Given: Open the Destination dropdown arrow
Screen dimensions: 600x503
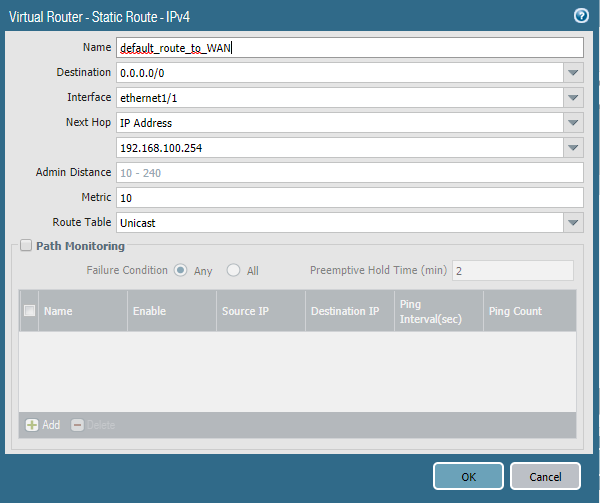Looking at the screenshot, I should tap(573, 73).
